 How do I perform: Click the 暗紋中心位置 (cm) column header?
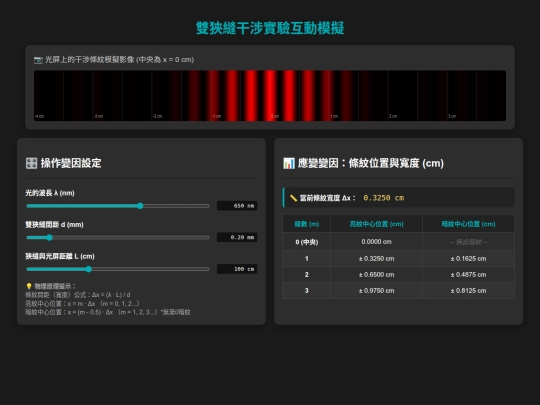click(x=468, y=224)
